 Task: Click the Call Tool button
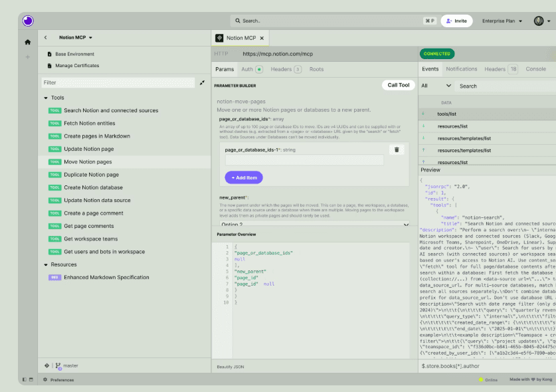pyautogui.click(x=398, y=85)
